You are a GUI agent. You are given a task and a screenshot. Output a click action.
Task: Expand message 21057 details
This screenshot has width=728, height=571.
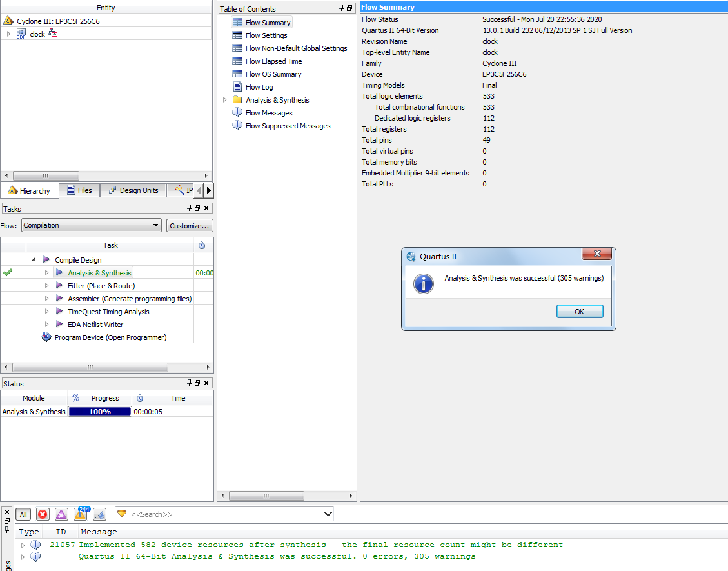23,545
